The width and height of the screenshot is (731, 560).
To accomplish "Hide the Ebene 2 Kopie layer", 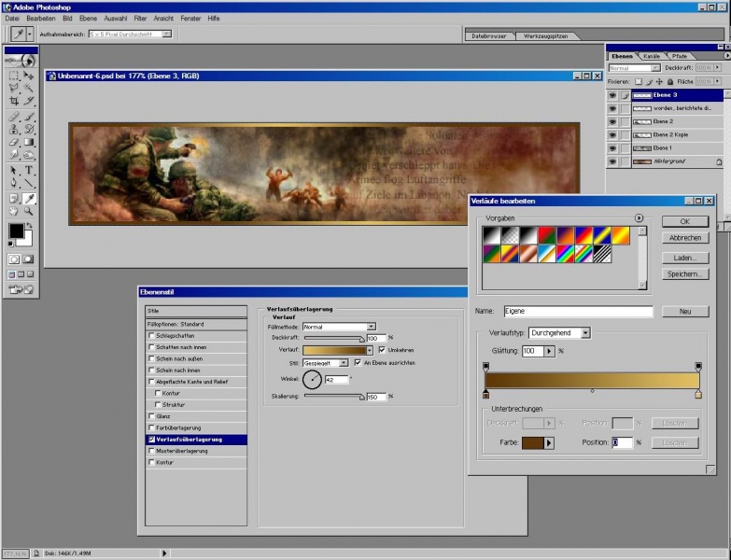I will click(x=612, y=134).
